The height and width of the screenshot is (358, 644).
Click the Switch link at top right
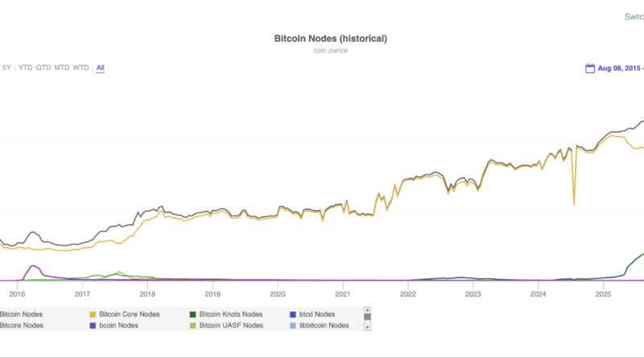pos(634,16)
